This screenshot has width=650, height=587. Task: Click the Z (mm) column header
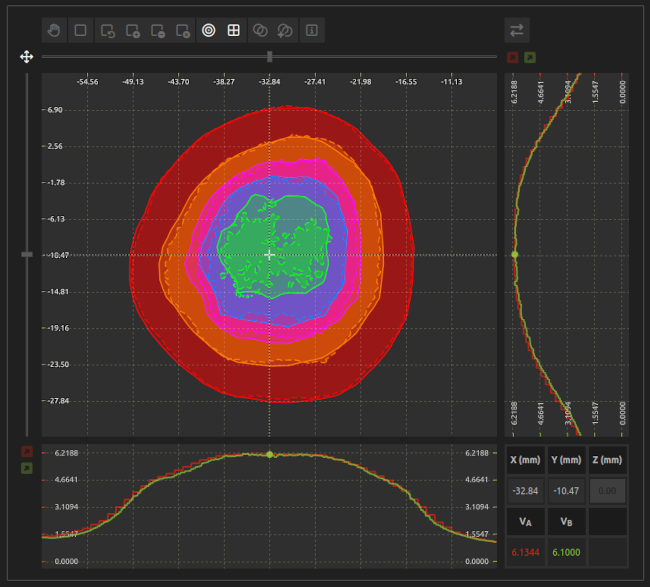(607, 460)
